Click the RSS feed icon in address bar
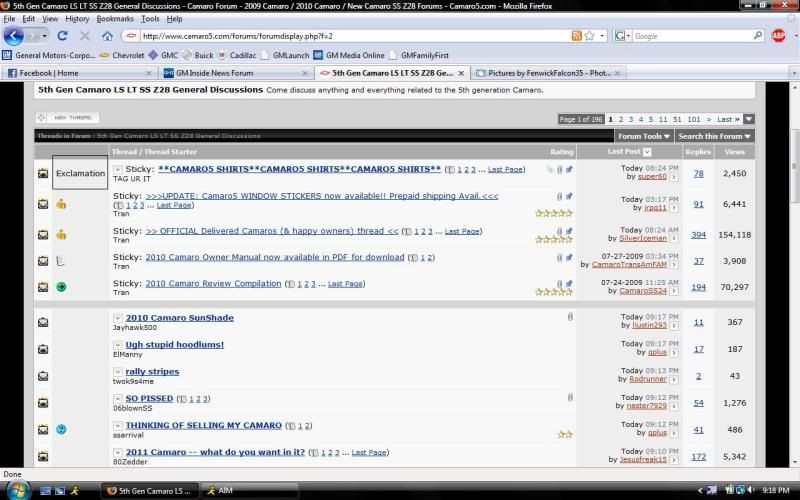The height and width of the screenshot is (500, 800). [x=577, y=36]
